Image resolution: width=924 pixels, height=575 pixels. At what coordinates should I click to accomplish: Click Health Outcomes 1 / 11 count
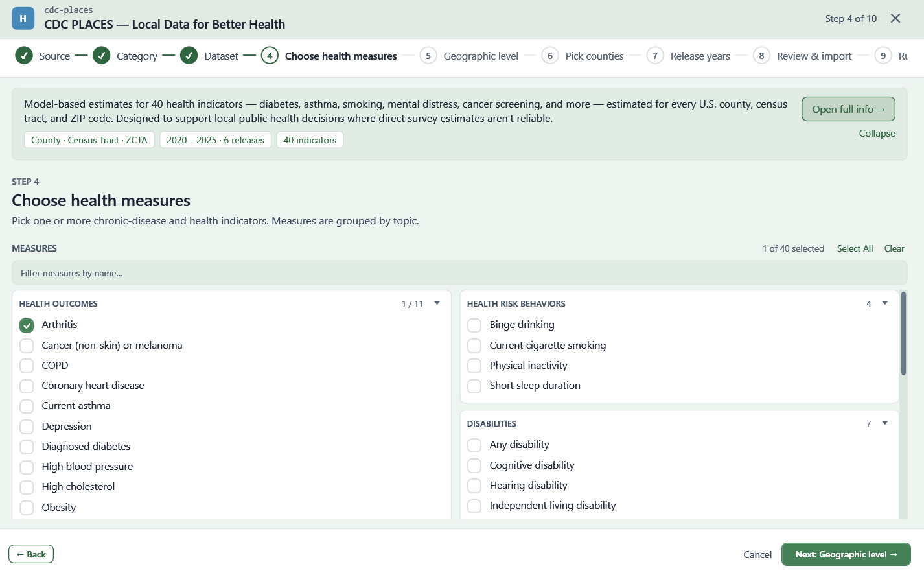point(412,303)
